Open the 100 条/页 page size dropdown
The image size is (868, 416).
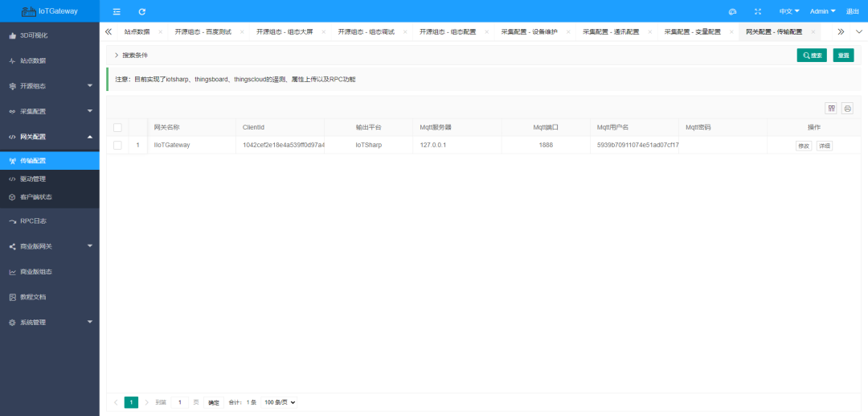pos(280,402)
